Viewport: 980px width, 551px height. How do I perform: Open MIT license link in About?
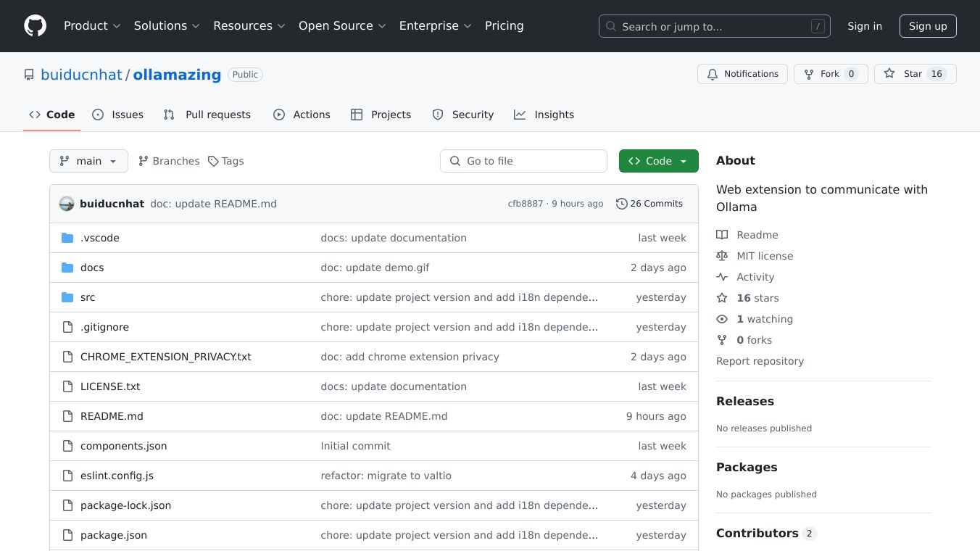[x=765, y=256]
